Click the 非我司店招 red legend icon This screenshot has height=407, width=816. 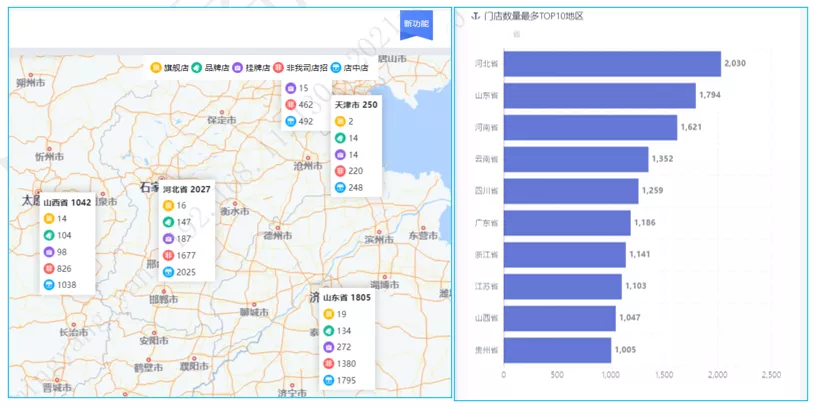[279, 67]
